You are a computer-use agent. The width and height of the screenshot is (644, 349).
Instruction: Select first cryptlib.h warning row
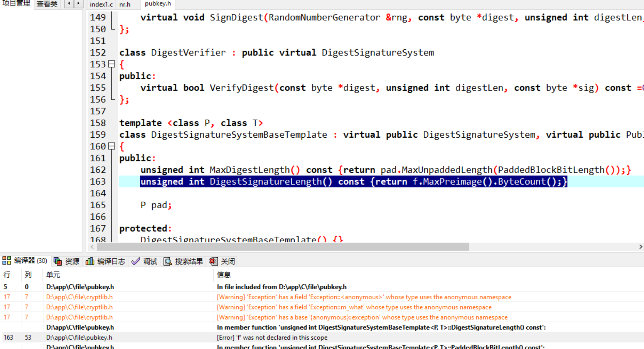pyautogui.click(x=364, y=297)
